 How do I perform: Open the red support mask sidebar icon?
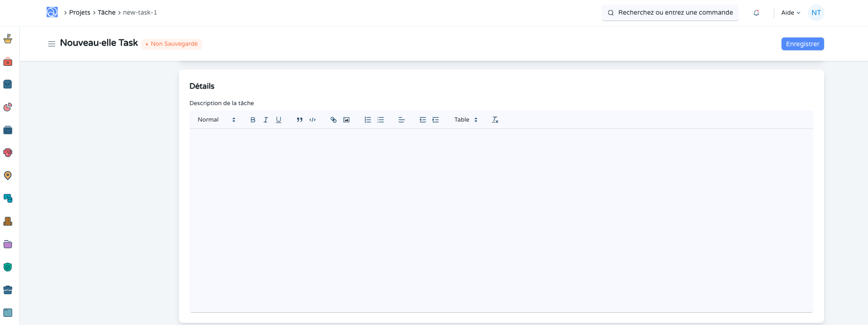pos(8,153)
